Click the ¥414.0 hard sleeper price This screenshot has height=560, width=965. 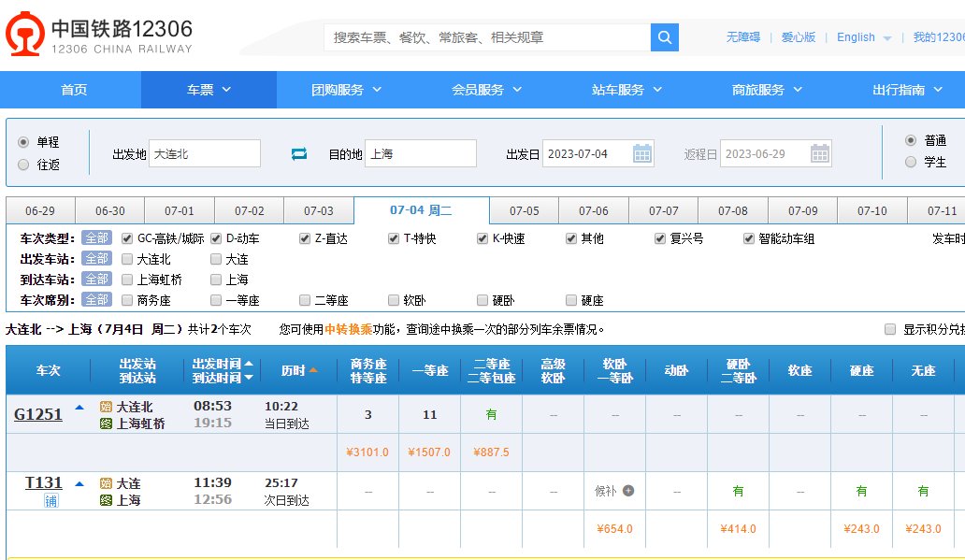click(738, 528)
